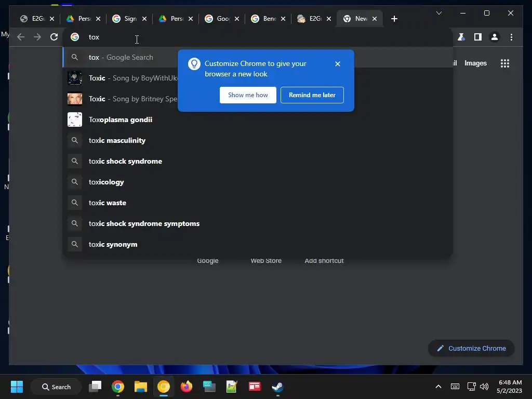Close the Sign tab

(x=144, y=19)
